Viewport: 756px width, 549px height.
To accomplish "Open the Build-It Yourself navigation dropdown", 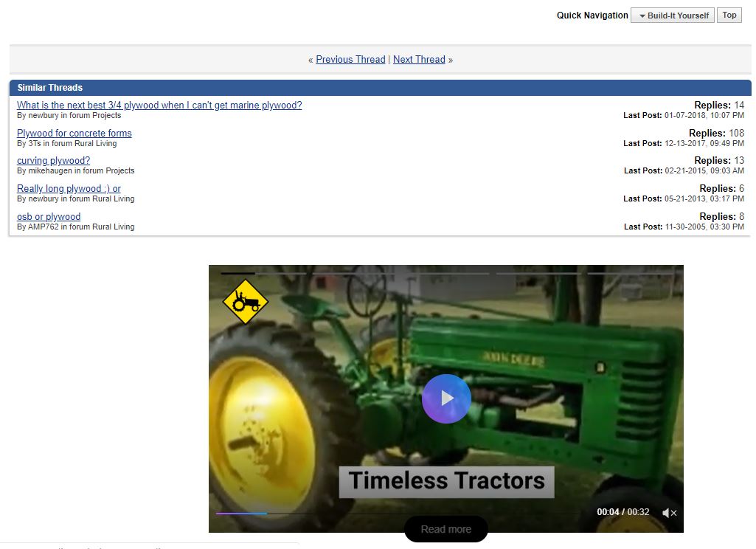I will pyautogui.click(x=673, y=15).
